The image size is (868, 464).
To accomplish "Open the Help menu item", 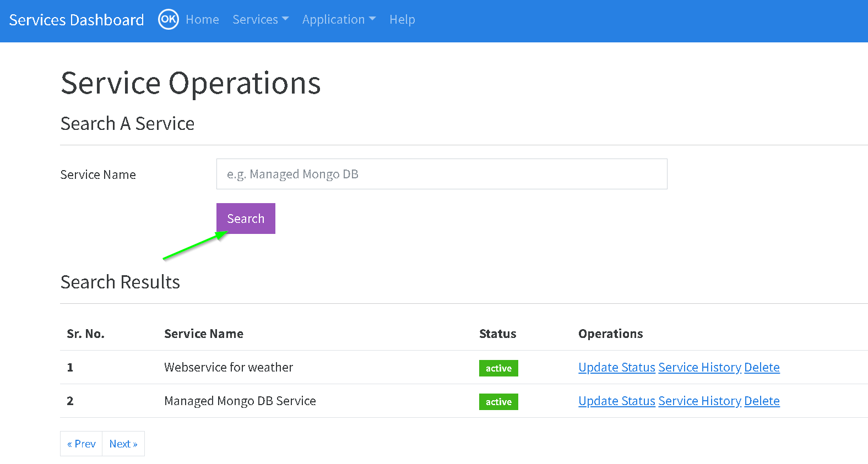I will click(402, 19).
